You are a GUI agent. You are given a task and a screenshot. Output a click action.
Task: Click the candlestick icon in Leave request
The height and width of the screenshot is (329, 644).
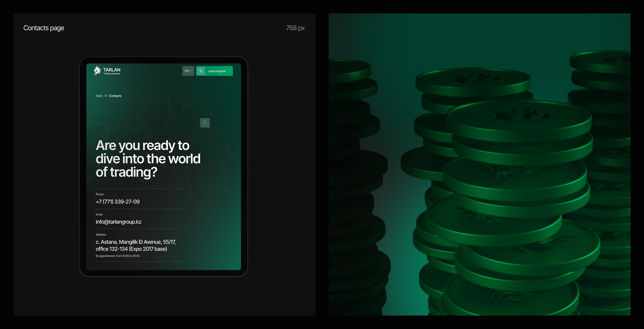tap(201, 71)
